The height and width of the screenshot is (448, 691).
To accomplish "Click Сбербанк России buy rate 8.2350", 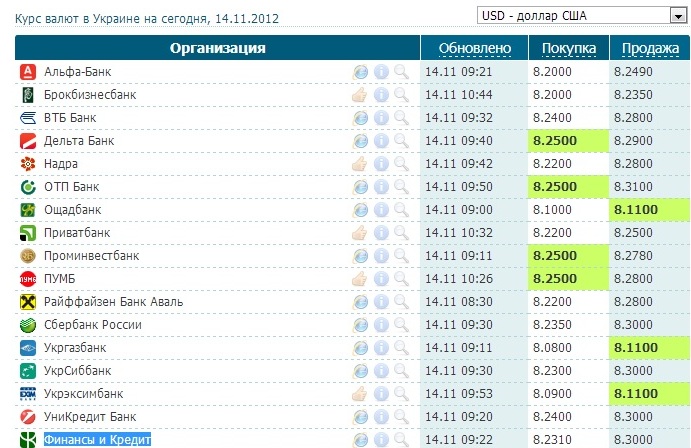I will pyautogui.click(x=552, y=325).
